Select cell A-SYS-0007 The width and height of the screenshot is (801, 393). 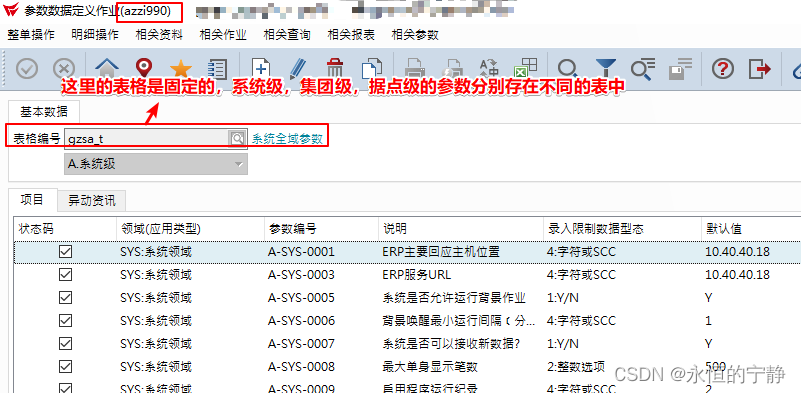click(x=301, y=344)
